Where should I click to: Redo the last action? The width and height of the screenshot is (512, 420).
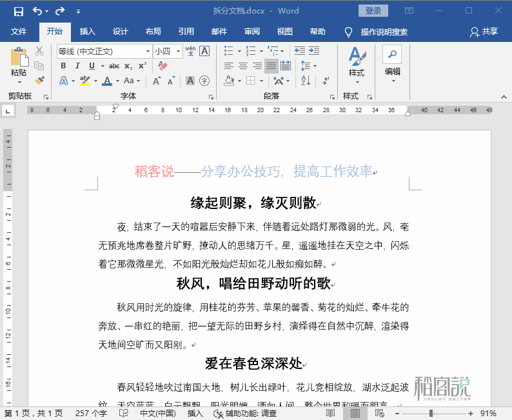(60, 12)
